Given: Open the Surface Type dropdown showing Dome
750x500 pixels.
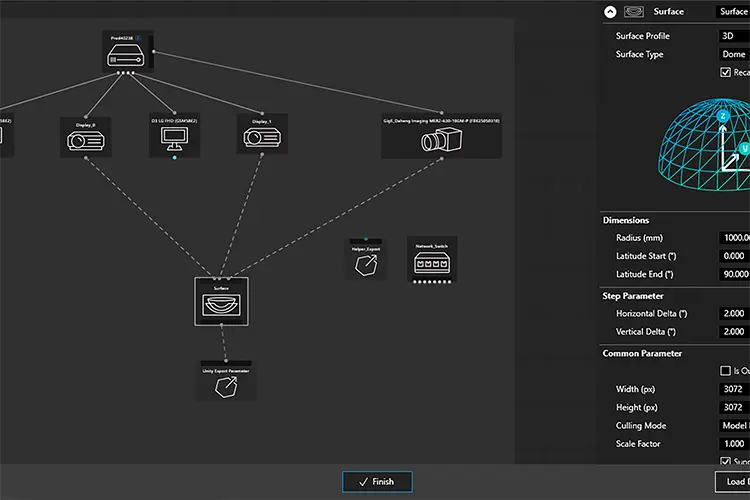Looking at the screenshot, I should (734, 54).
